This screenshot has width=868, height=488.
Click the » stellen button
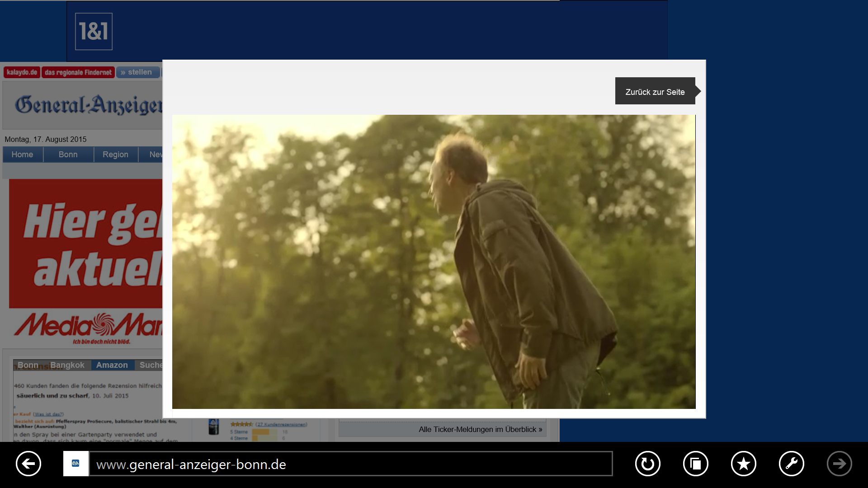click(137, 72)
